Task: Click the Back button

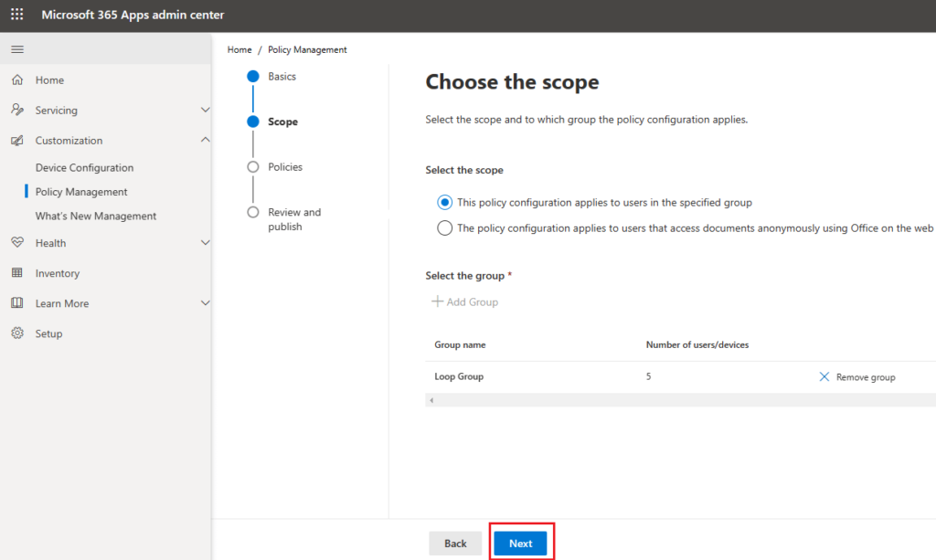Action: point(455,544)
